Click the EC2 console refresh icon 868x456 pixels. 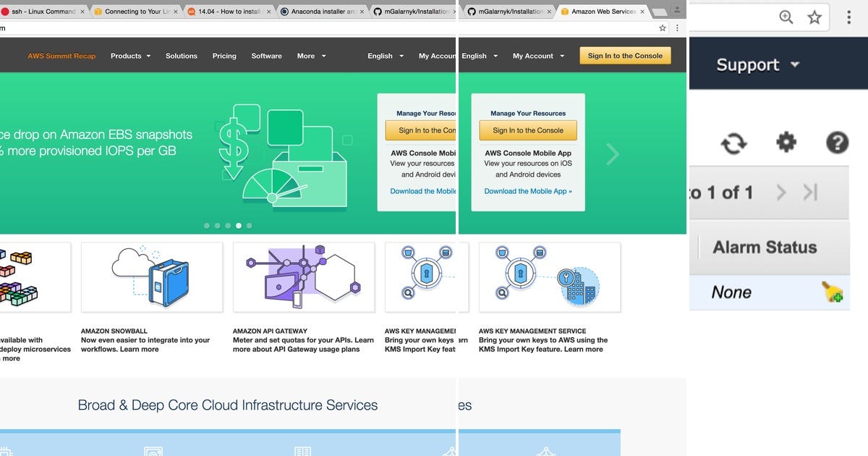coord(733,143)
